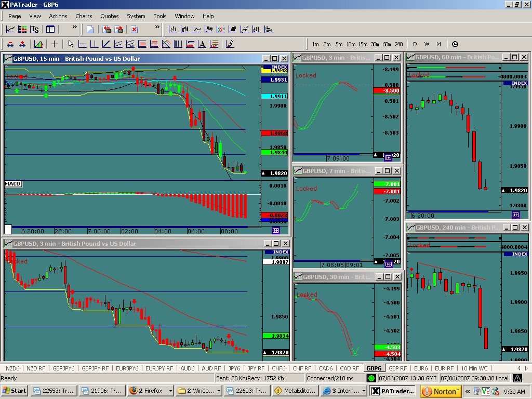The height and width of the screenshot is (399, 532).
Task: Open the System menu
Action: coord(136,16)
